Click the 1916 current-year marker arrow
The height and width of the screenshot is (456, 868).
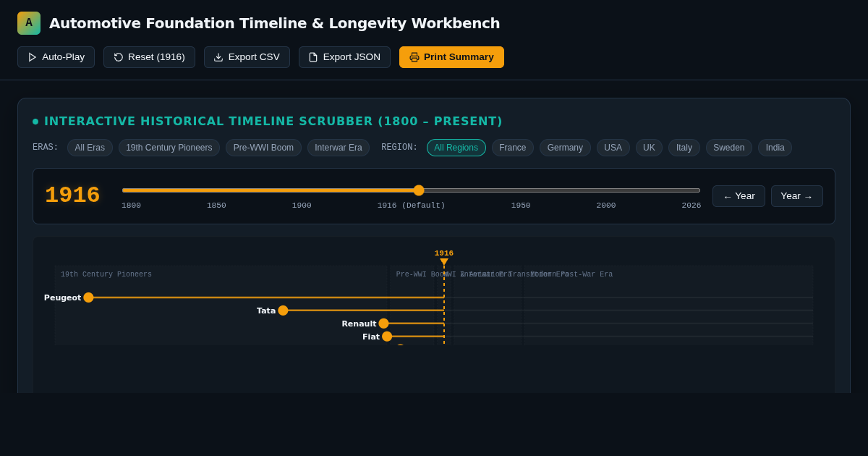point(444,262)
